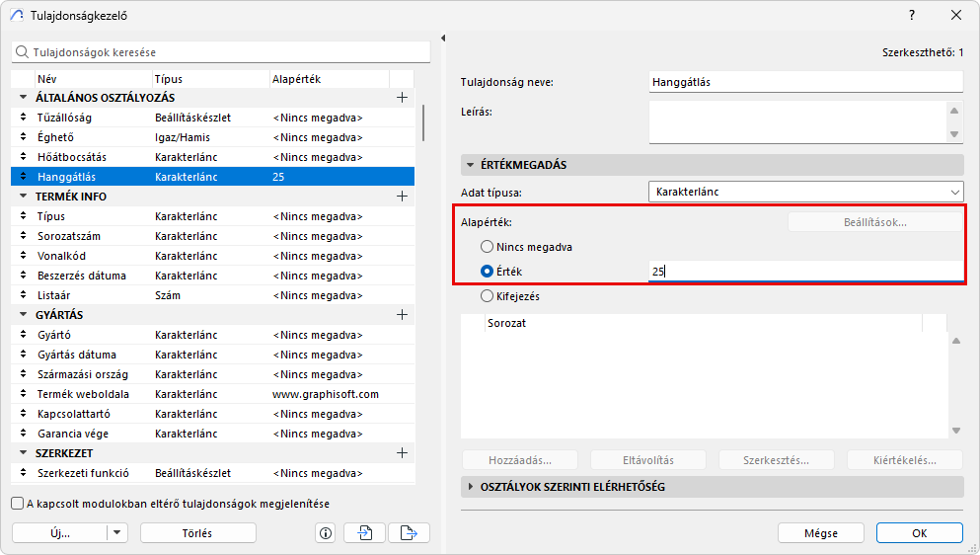The height and width of the screenshot is (555, 980).
Task: Click the Leírás text area
Action: [798, 122]
